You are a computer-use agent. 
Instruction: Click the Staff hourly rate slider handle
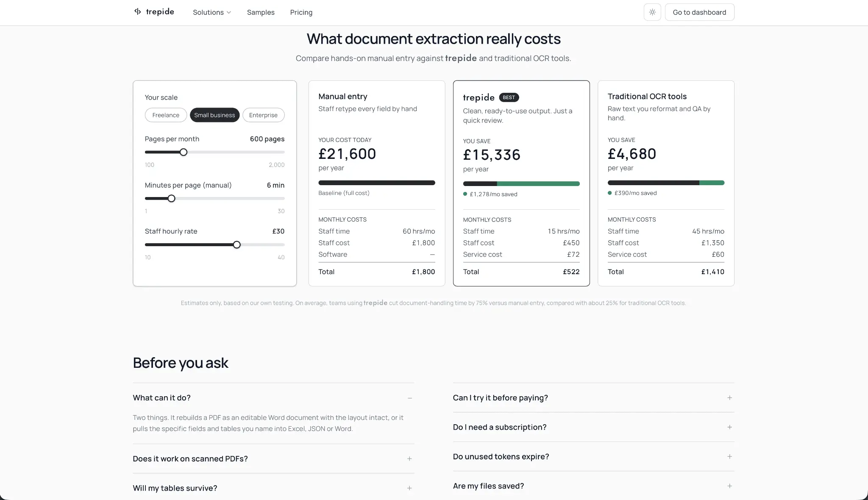237,244
